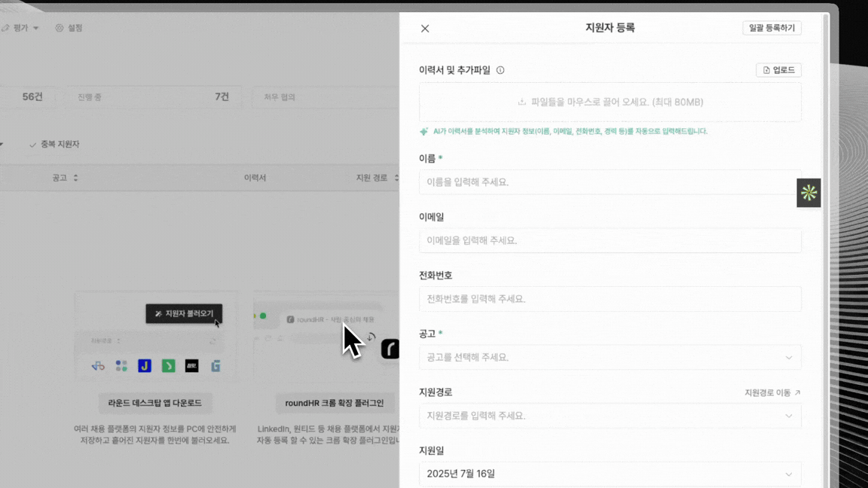
Task: Click the info icon beside 이력서 및 추가파일
Action: [x=500, y=70]
